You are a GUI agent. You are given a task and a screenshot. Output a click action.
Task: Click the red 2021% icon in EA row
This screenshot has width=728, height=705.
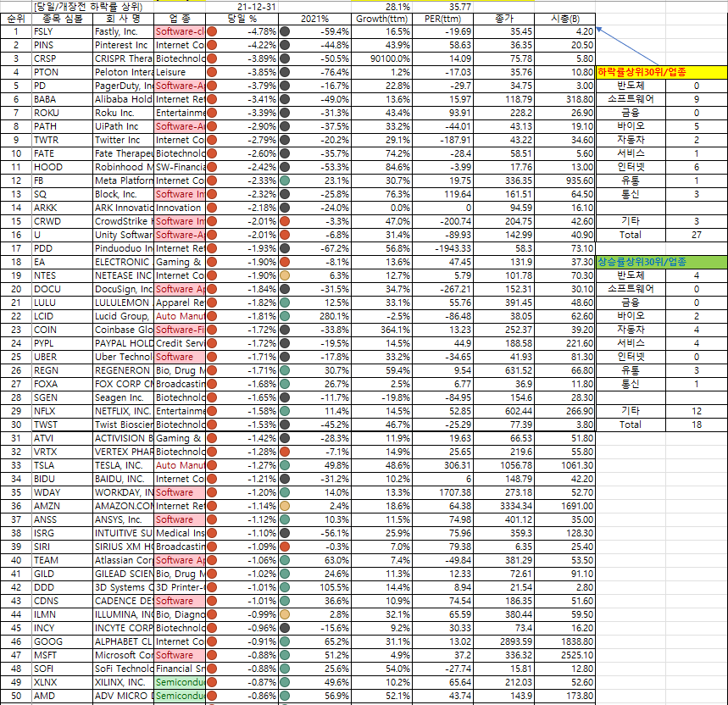[x=285, y=262]
